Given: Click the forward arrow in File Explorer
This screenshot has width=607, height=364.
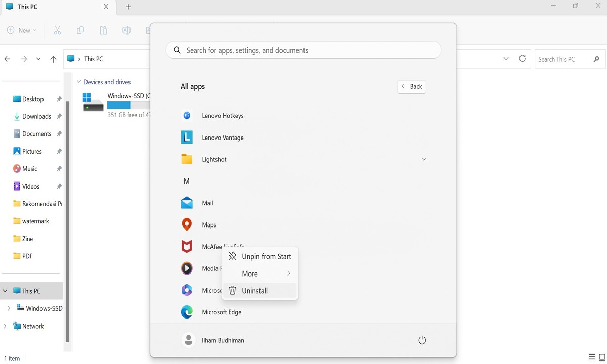Looking at the screenshot, I should click(x=24, y=59).
